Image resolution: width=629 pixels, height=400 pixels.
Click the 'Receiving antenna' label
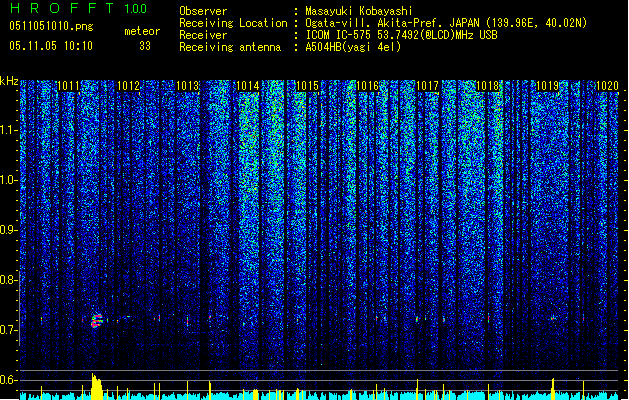click(x=230, y=47)
